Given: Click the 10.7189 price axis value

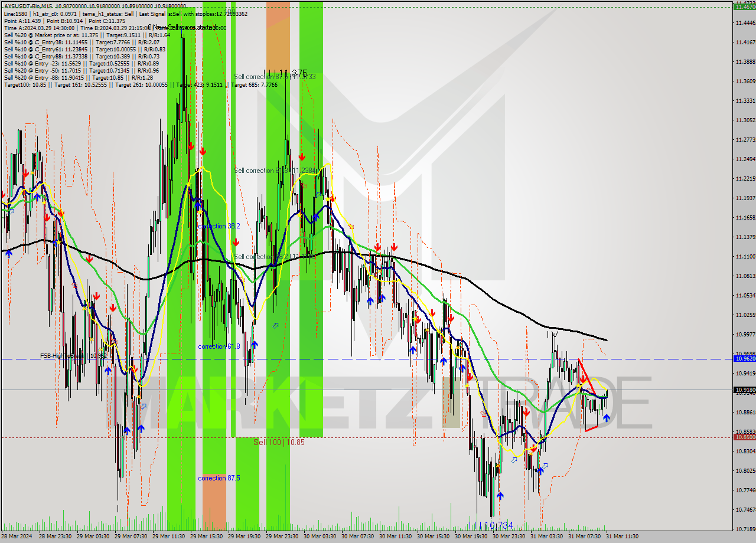Looking at the screenshot, I should [745, 529].
